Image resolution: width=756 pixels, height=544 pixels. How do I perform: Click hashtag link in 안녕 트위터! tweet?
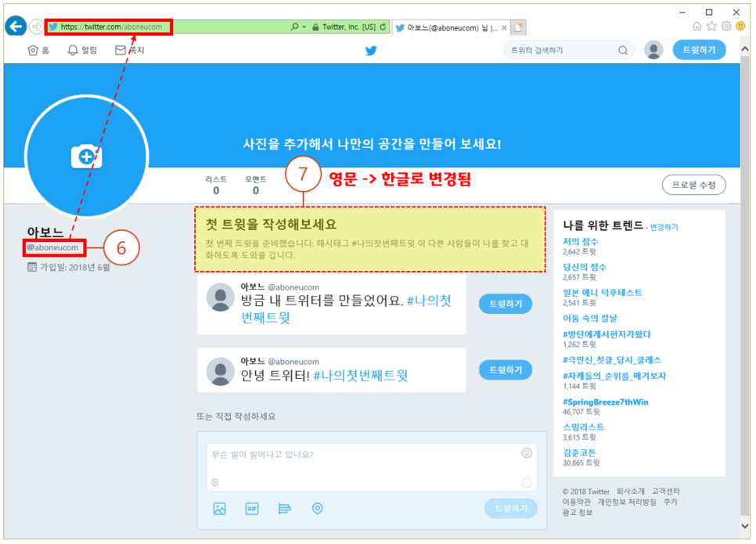[x=361, y=375]
